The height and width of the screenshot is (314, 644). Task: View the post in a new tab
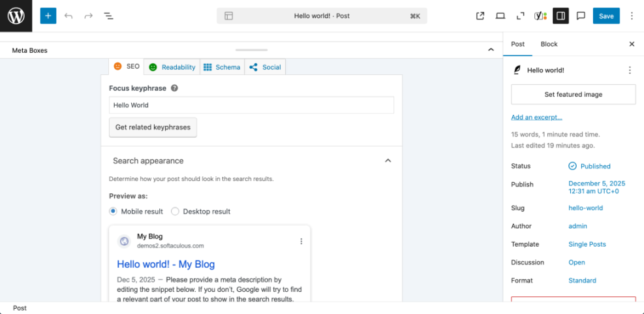click(x=480, y=16)
